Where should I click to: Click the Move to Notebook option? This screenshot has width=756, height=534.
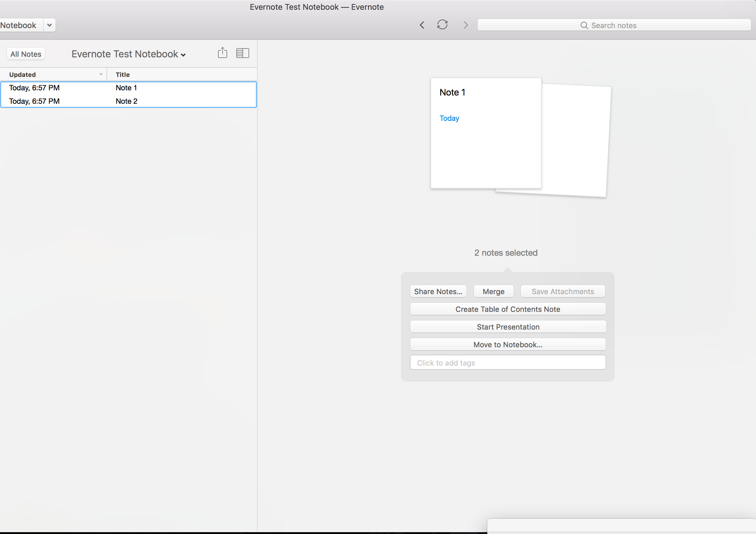click(x=507, y=345)
